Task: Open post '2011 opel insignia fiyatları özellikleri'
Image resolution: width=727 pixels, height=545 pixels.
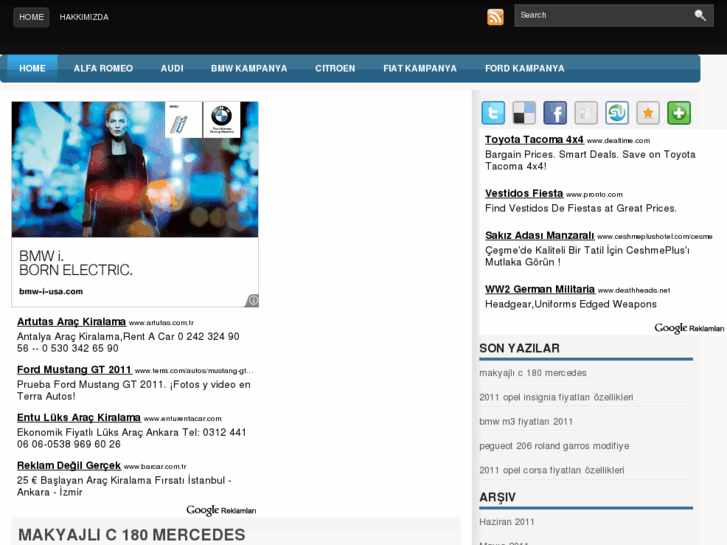Action: coord(556,397)
